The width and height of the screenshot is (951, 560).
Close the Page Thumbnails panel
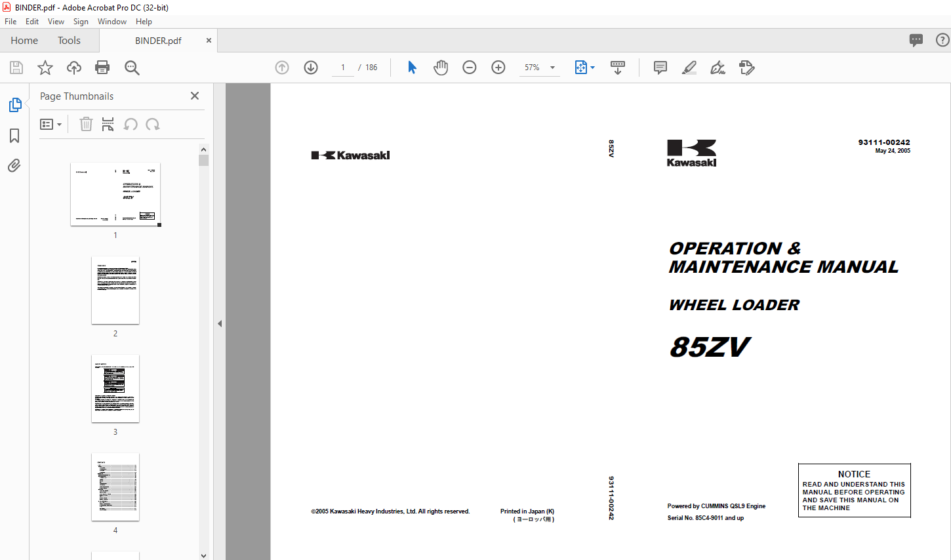(195, 96)
